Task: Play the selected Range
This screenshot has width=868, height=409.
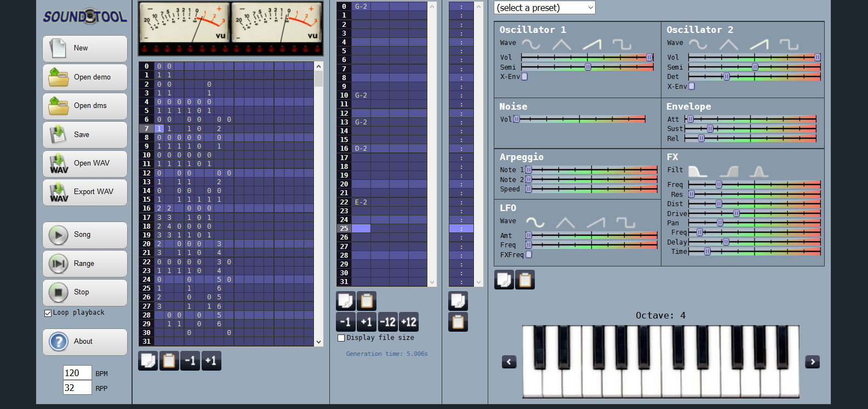Action: [85, 264]
